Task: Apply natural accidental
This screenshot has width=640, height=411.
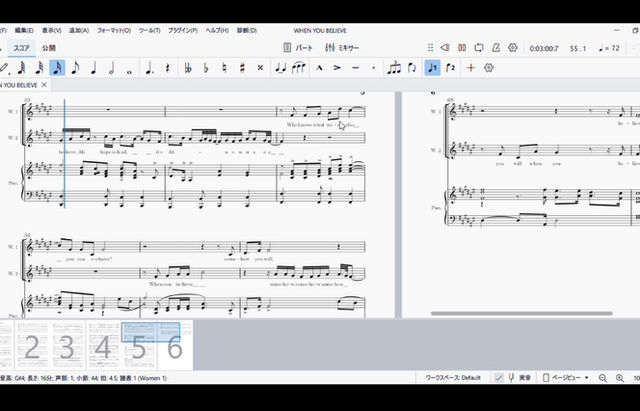Action: tap(224, 68)
